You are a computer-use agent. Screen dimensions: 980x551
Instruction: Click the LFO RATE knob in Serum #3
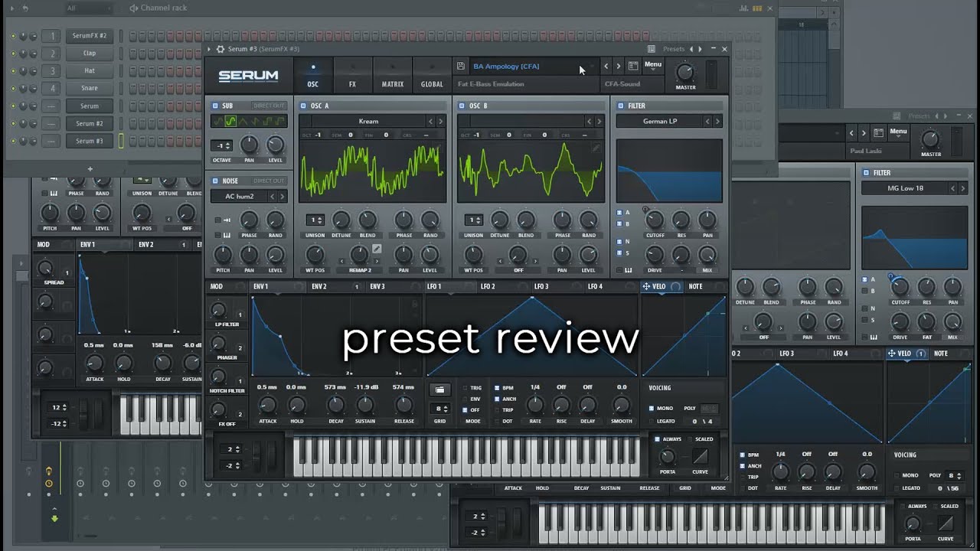pos(535,406)
